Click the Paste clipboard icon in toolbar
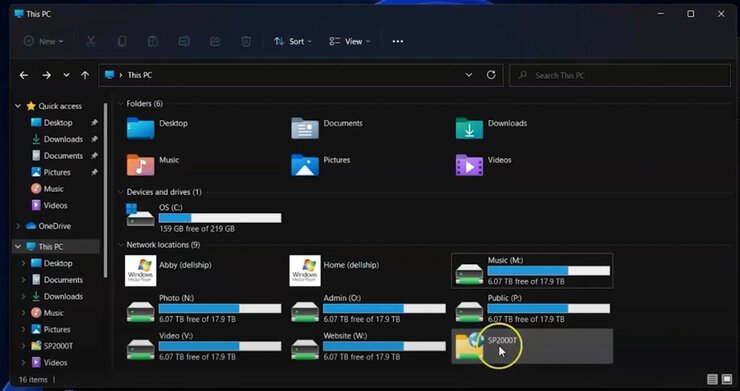Screen dimensions: 740x391 [152, 42]
